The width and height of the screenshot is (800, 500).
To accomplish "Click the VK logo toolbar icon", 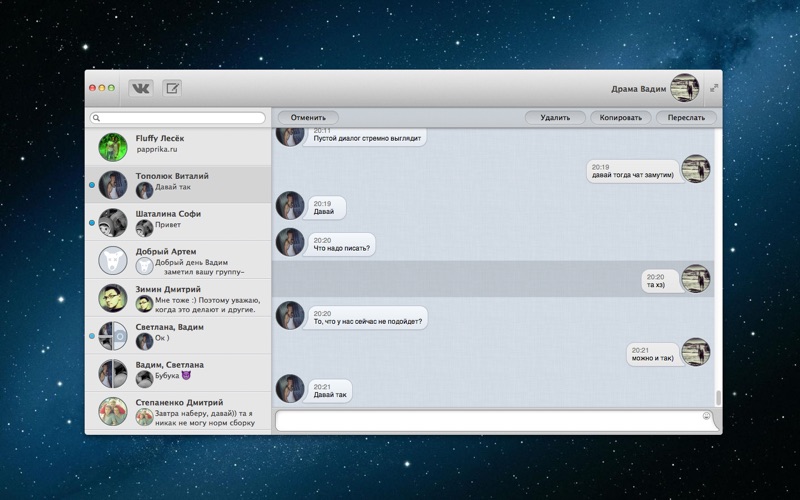I will [x=140, y=88].
